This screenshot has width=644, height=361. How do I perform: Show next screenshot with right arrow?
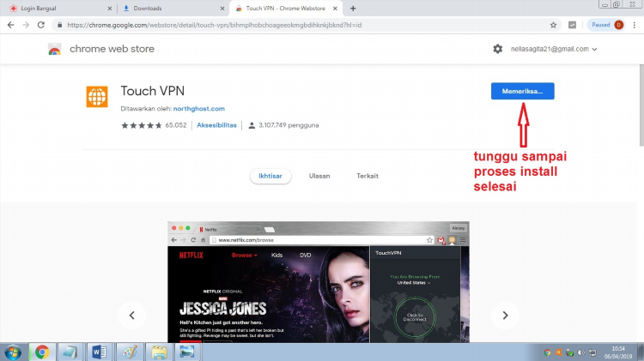[505, 315]
